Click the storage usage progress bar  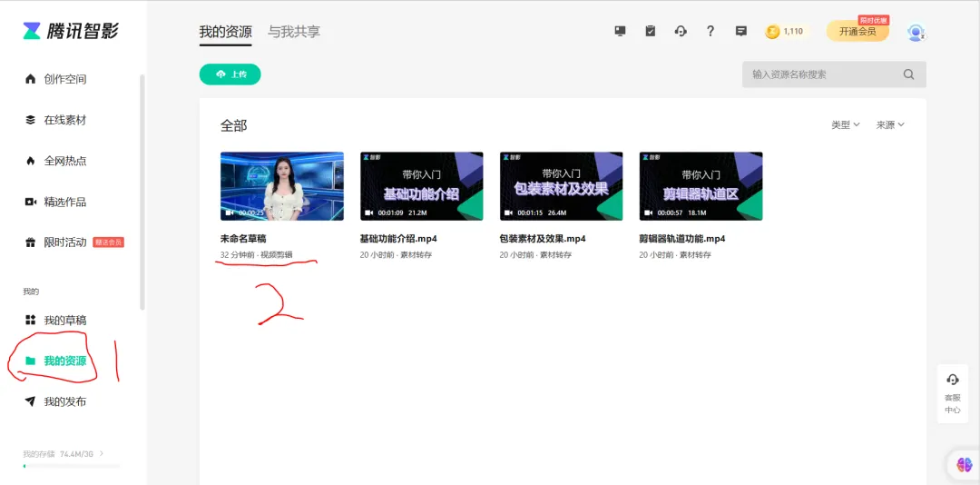point(71,466)
